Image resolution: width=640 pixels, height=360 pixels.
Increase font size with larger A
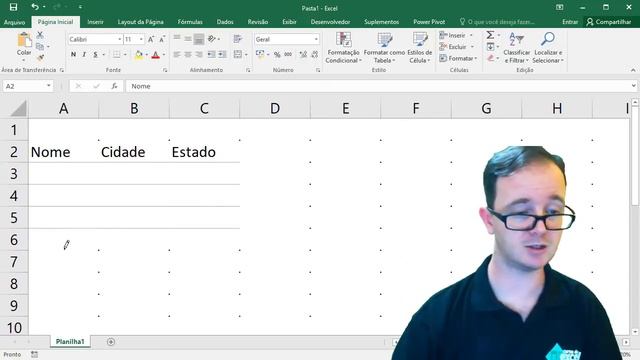click(151, 39)
